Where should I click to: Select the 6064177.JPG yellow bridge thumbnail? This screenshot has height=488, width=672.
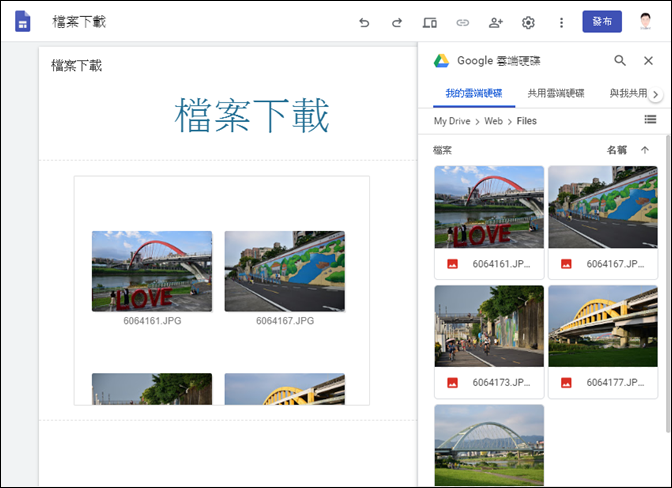[x=603, y=326]
